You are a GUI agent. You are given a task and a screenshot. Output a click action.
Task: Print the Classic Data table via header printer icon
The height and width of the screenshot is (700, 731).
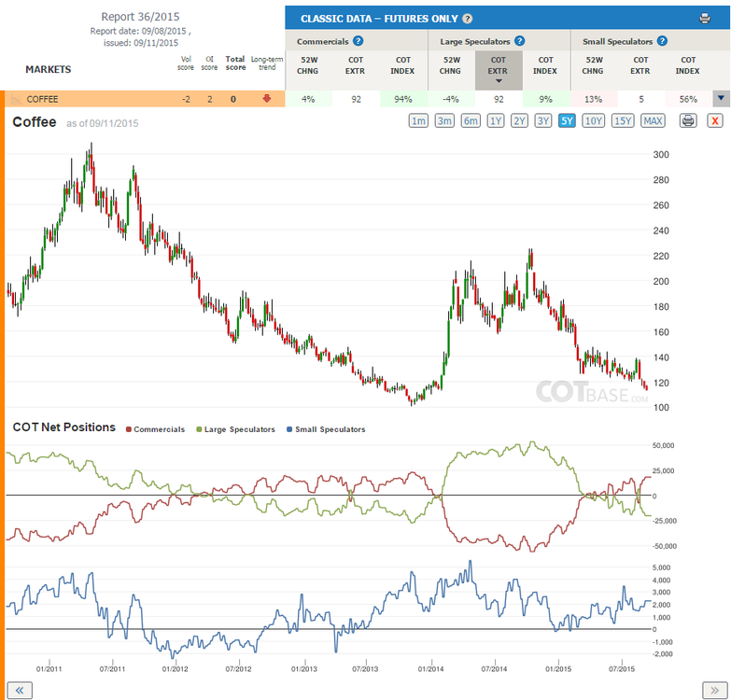[705, 19]
